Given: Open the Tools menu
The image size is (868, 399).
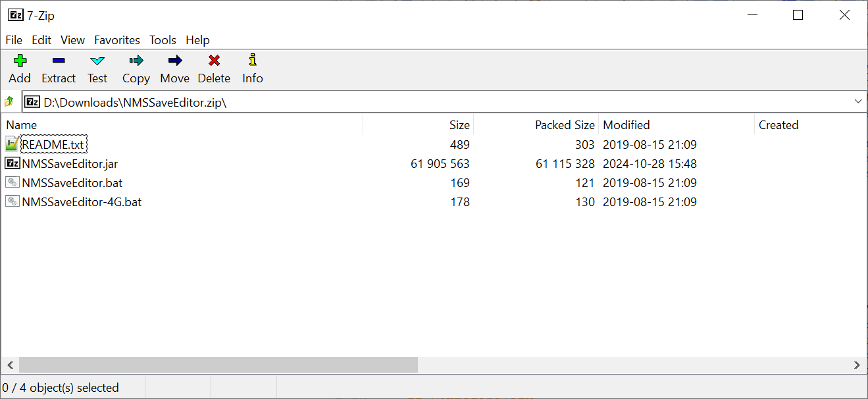Looking at the screenshot, I should click(163, 40).
